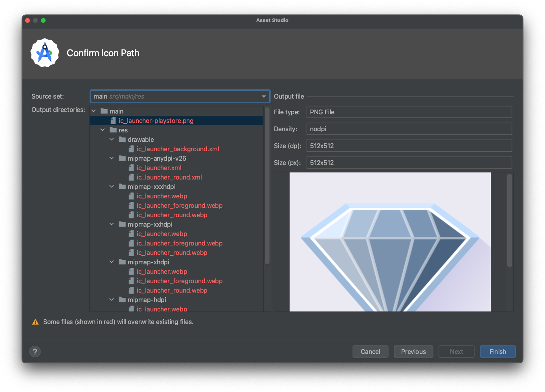Click the Confirm Icon Path heading

tap(103, 53)
